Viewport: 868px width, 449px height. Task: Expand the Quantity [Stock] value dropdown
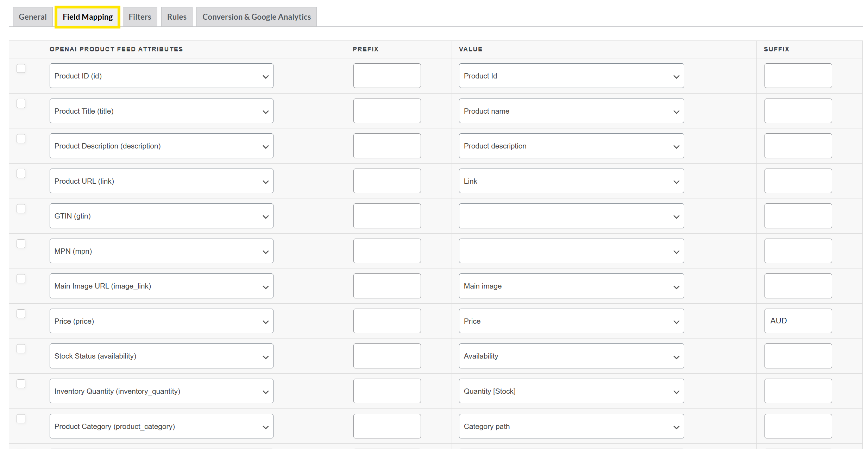[x=571, y=391]
